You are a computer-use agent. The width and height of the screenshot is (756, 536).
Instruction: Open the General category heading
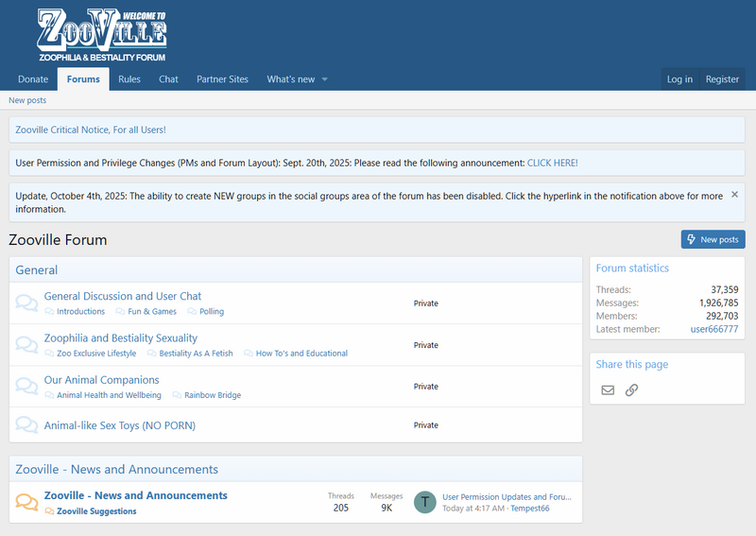[x=37, y=270]
